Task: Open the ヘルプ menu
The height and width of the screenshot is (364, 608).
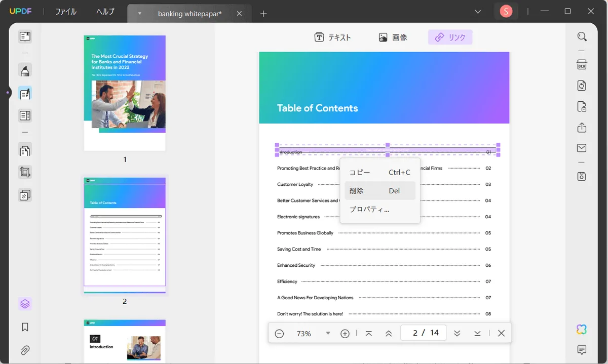Action: (105, 11)
